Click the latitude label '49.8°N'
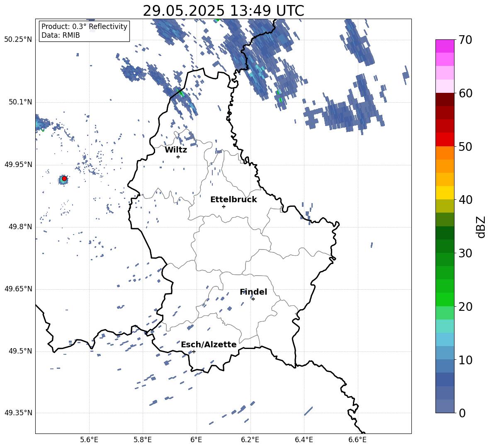The height and width of the screenshot is (448, 491). click(20, 227)
